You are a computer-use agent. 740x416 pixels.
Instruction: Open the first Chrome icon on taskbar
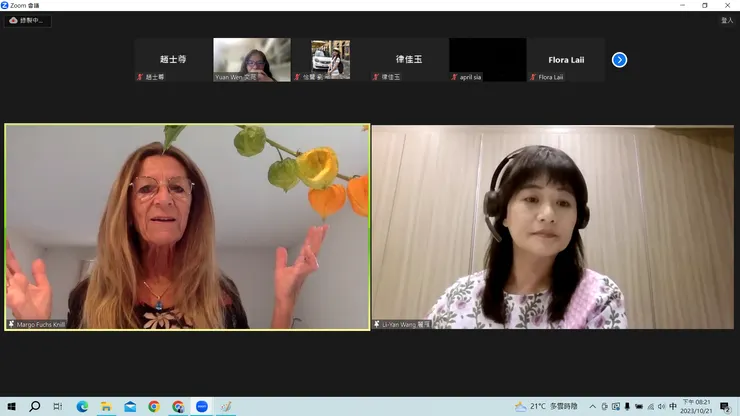[x=154, y=407]
